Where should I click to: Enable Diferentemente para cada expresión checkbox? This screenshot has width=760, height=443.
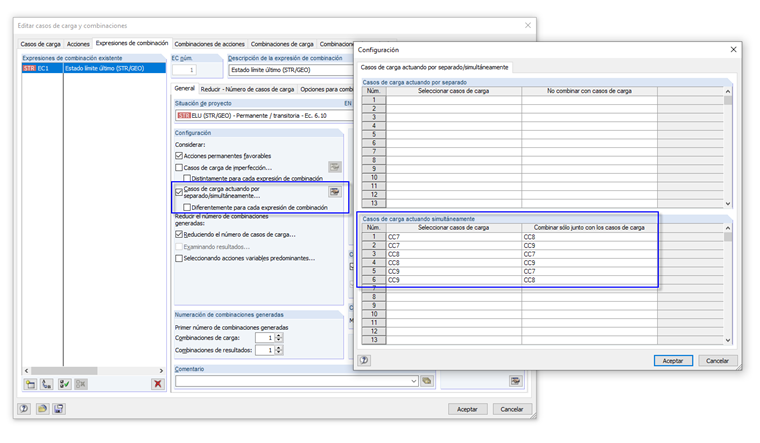point(187,207)
